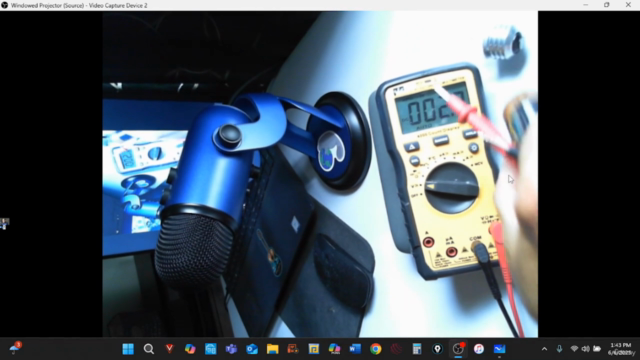Open iTunes music app in taskbar

pyautogui.click(x=479, y=349)
